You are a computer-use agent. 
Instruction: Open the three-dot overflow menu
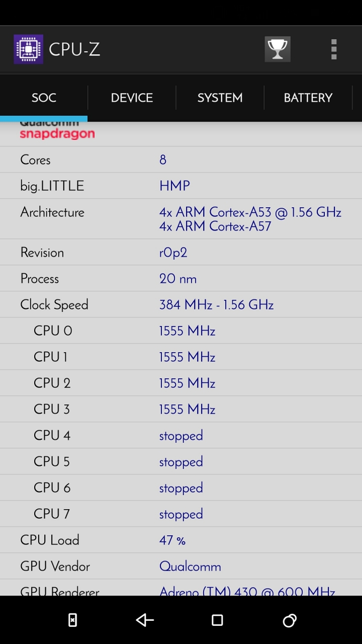334,49
